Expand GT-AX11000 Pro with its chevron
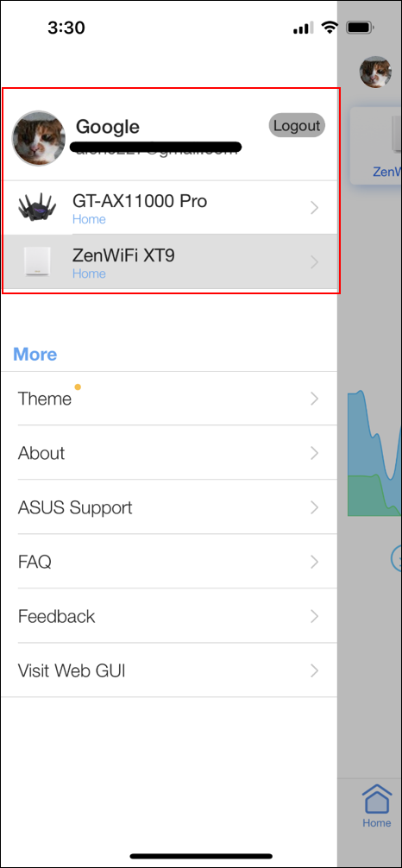Viewport: 402px width, 868px height. [x=315, y=208]
